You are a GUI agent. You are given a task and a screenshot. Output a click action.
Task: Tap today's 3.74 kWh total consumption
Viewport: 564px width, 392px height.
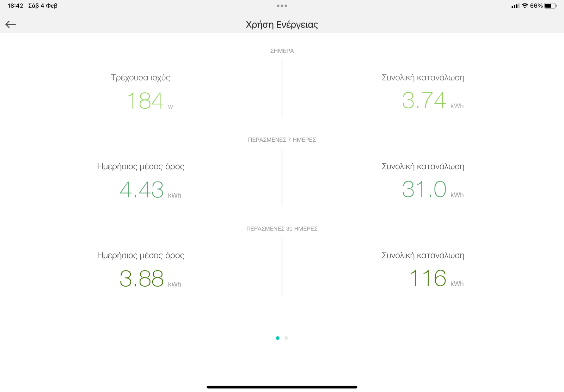point(433,100)
